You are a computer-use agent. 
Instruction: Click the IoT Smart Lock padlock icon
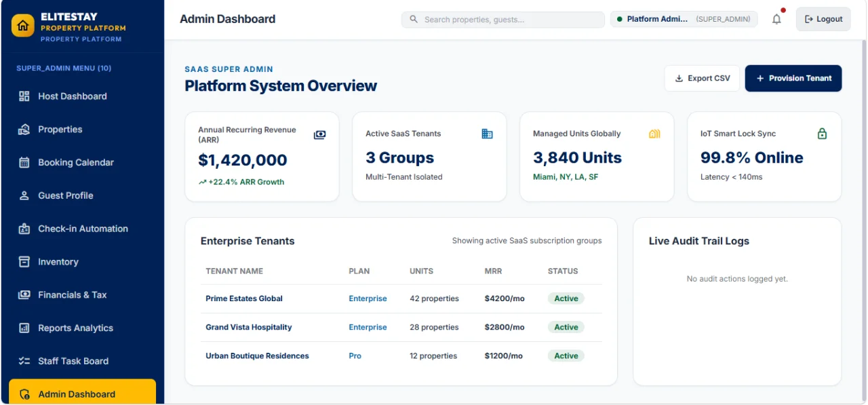822,134
